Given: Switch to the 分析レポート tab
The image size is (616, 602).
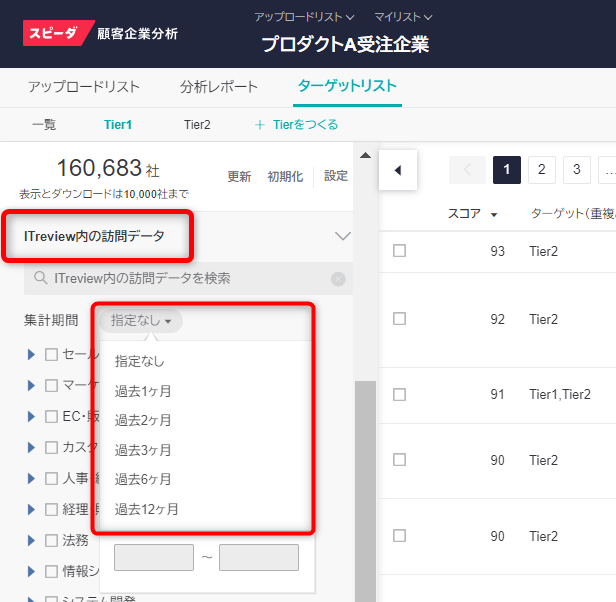Looking at the screenshot, I should (218, 86).
